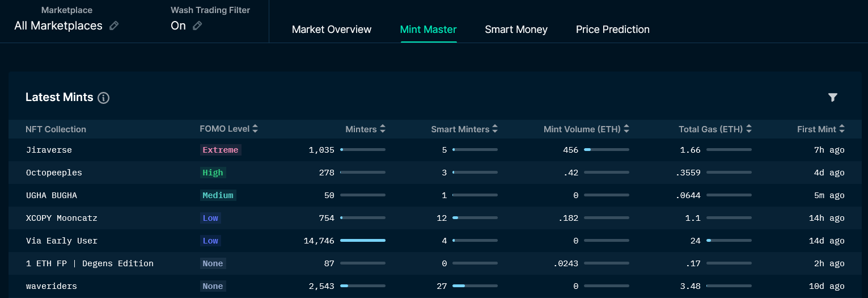
Task: Click the NFT Collection column header
Action: point(56,129)
